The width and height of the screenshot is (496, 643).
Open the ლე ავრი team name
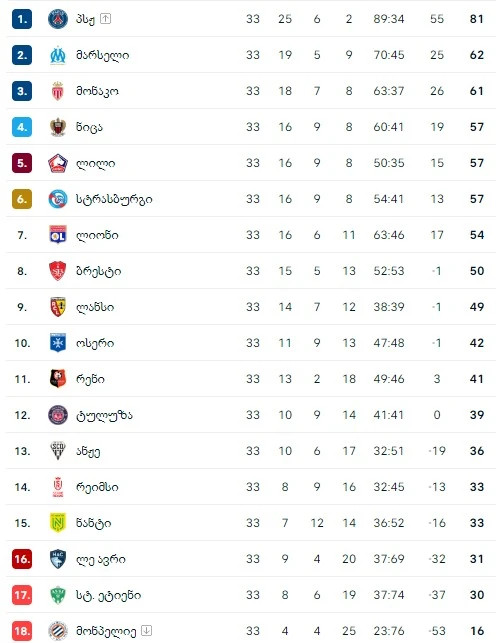(x=101, y=559)
